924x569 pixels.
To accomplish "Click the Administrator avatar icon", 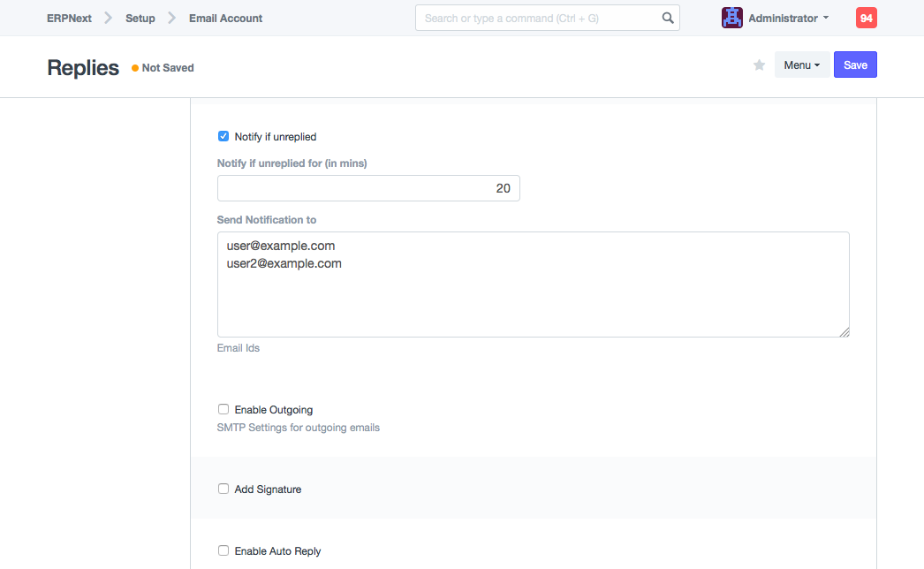I will coord(731,18).
